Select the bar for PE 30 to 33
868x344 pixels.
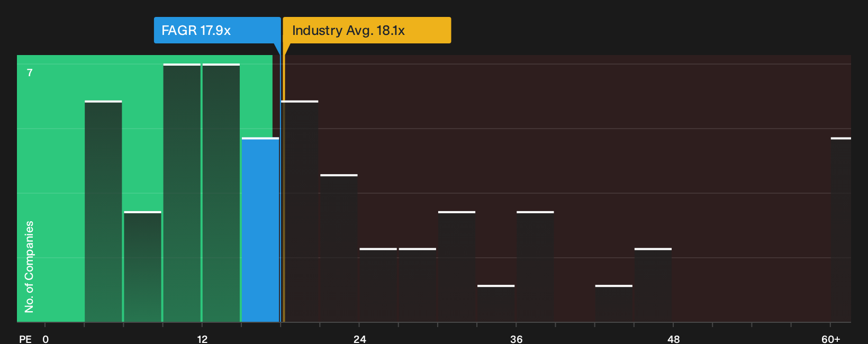coord(457,267)
